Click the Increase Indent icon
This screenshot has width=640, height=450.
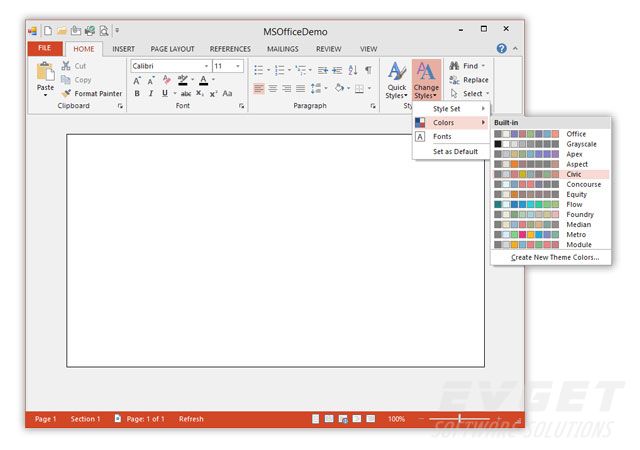(x=337, y=70)
